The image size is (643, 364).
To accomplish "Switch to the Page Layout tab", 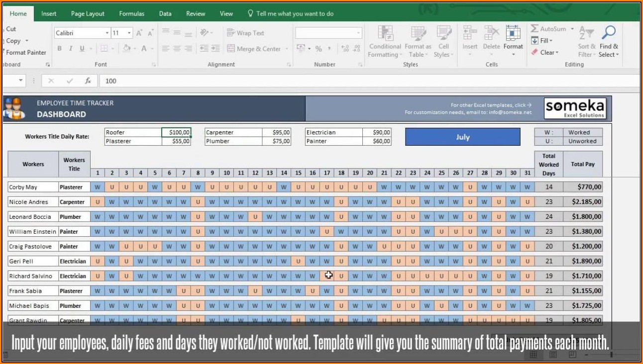I will (x=88, y=13).
